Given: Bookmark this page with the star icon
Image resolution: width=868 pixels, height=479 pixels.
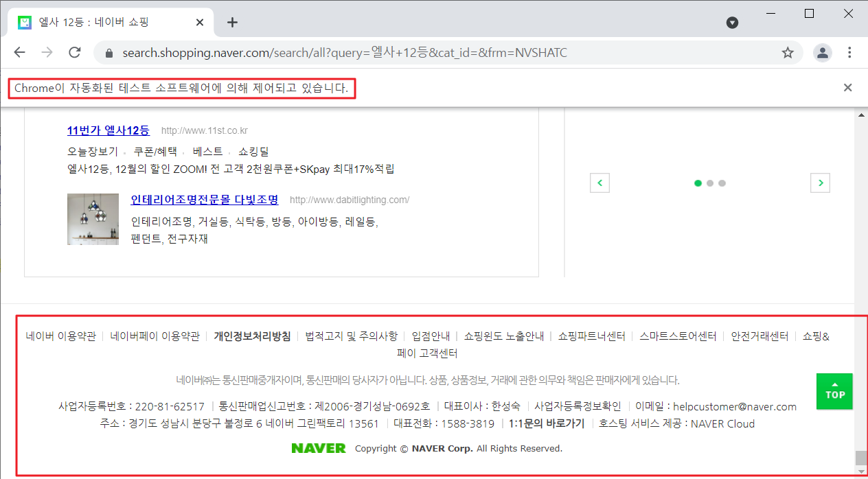Looking at the screenshot, I should (788, 53).
